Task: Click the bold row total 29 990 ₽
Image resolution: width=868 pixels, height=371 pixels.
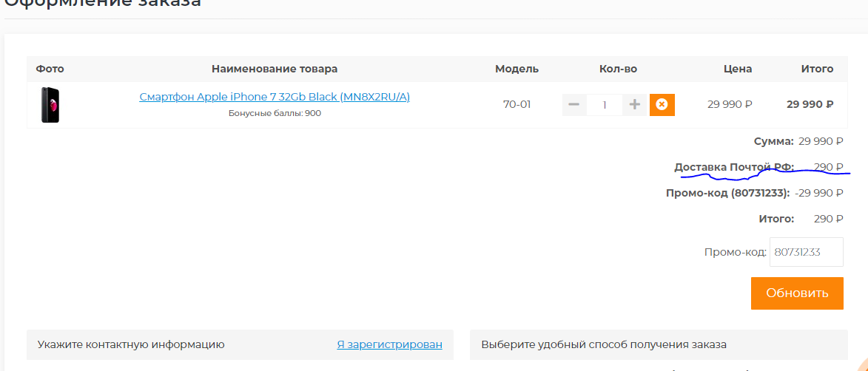Action: click(x=810, y=104)
